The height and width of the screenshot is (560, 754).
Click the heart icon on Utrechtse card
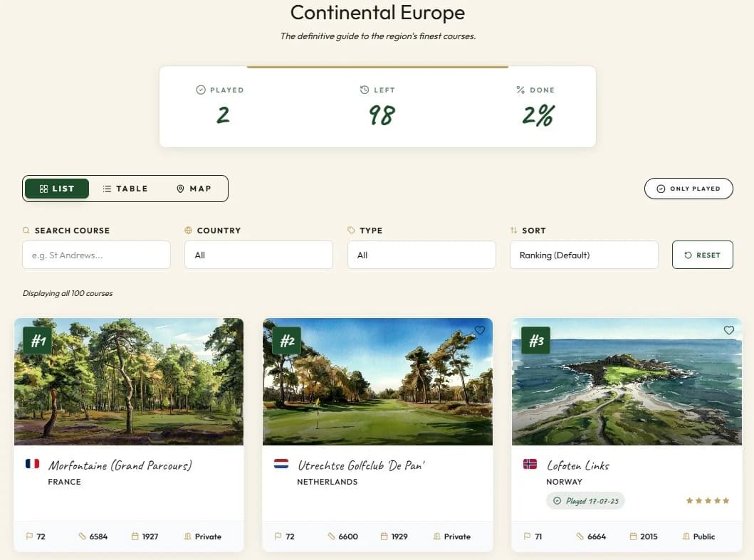(x=480, y=330)
